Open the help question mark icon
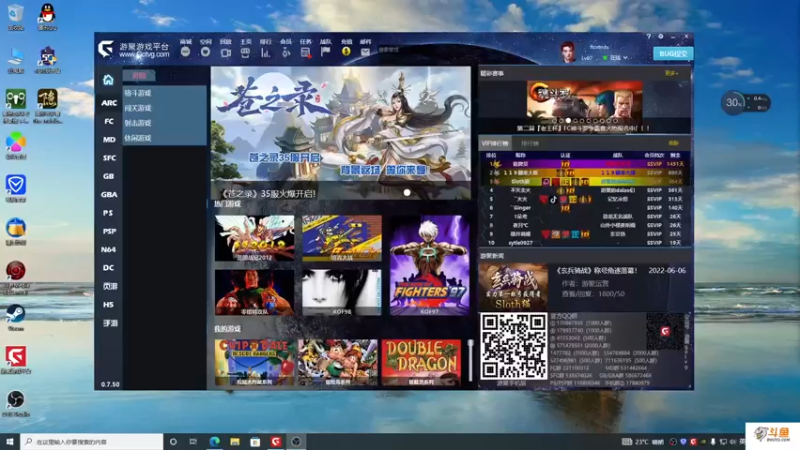800x450 pixels. tap(648, 37)
